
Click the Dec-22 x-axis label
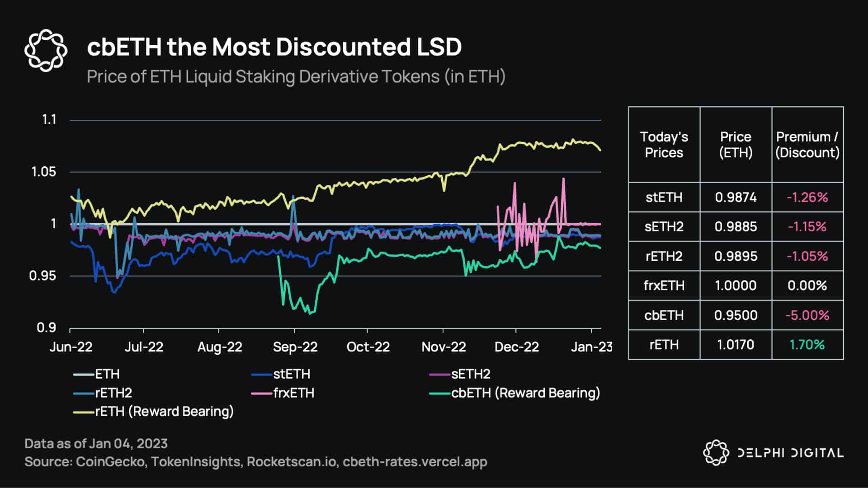[517, 347]
